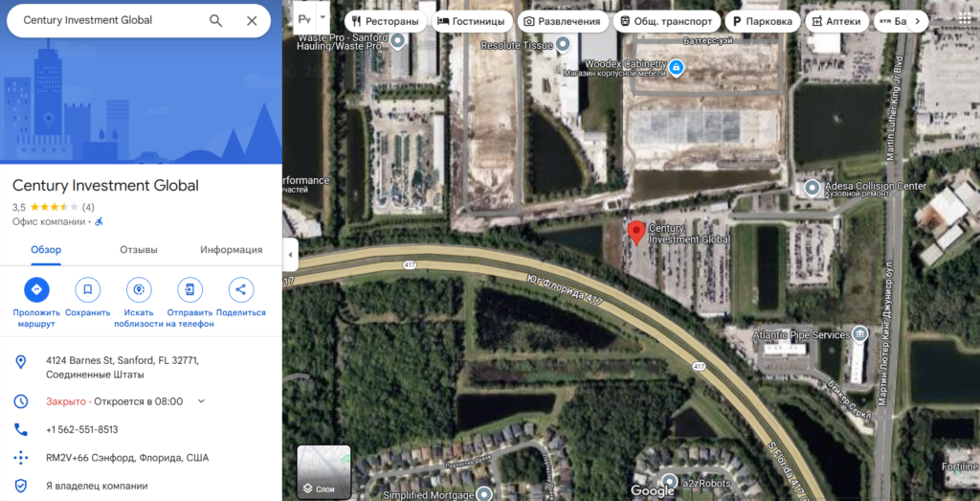Open the Информация tab
The width and height of the screenshot is (980, 501).
click(232, 250)
